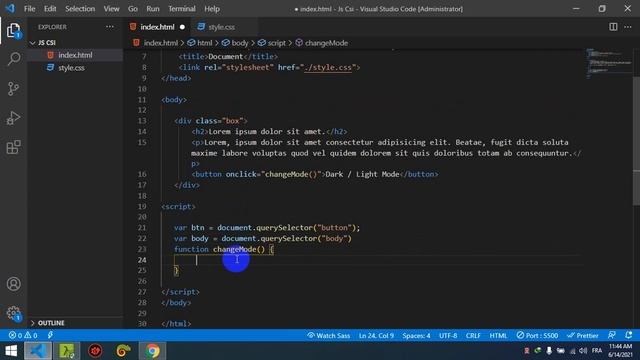640x360 pixels.
Task: Click Ln 24, Col 9 status item
Action: point(376,336)
